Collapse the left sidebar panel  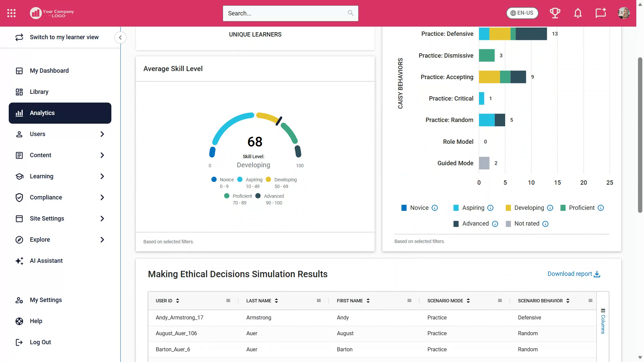120,38
